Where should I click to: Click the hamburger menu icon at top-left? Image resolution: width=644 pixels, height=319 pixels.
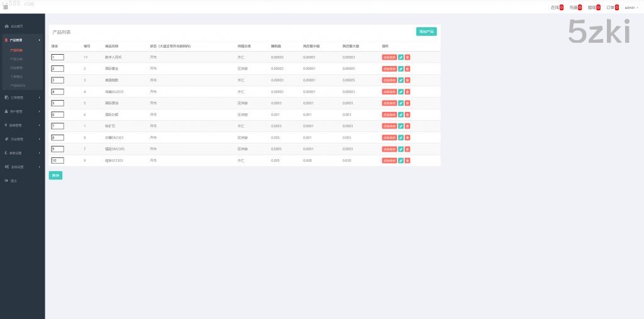[x=6, y=8]
